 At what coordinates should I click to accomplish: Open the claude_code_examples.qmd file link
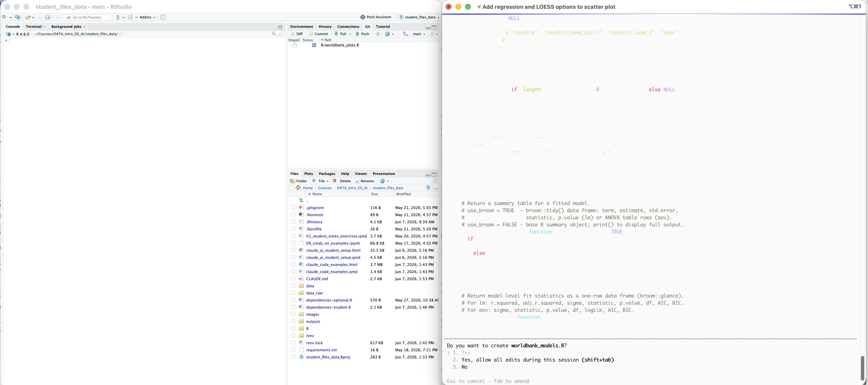click(x=332, y=272)
